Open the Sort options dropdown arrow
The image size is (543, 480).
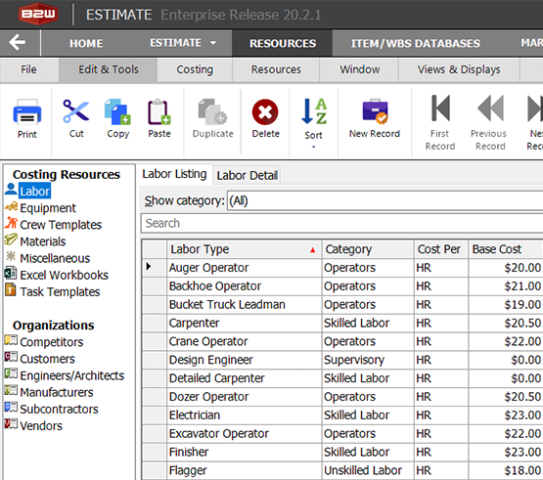tap(313, 147)
